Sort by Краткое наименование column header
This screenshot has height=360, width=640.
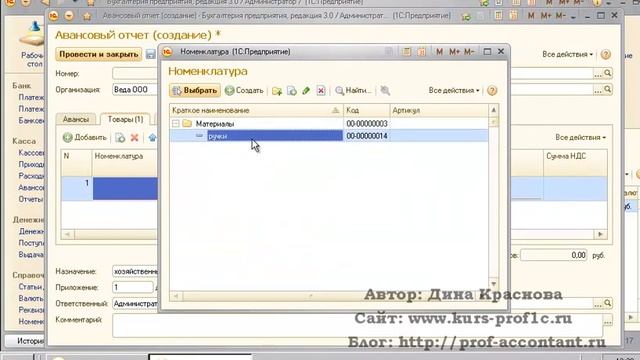pyautogui.click(x=256, y=110)
